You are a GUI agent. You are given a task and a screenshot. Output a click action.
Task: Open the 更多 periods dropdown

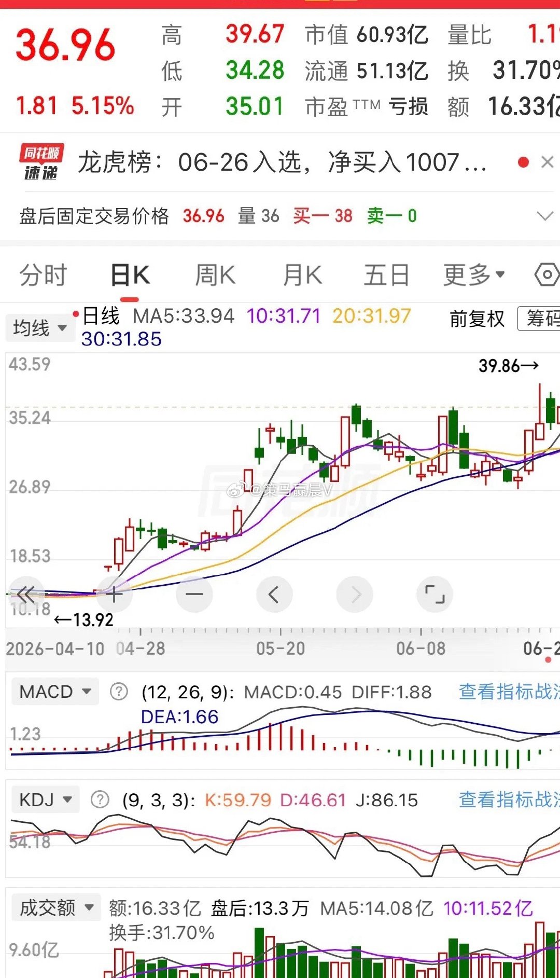point(473,275)
